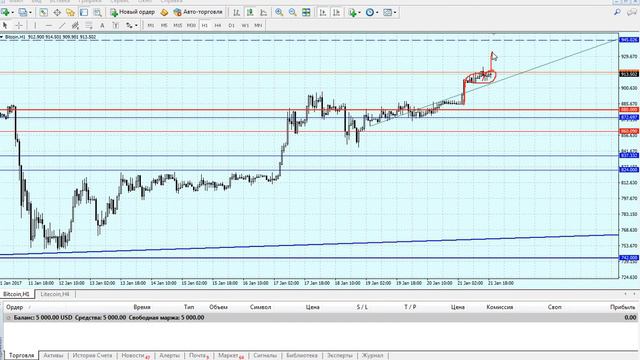Select the text A tool

click(x=102, y=25)
